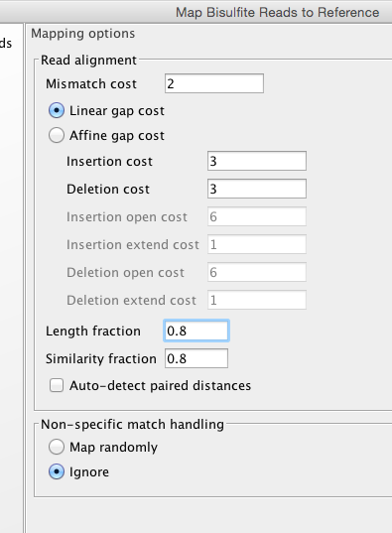Screen dimensions: 392x533
Task: Click the Mapping options heading
Action: [83, 34]
